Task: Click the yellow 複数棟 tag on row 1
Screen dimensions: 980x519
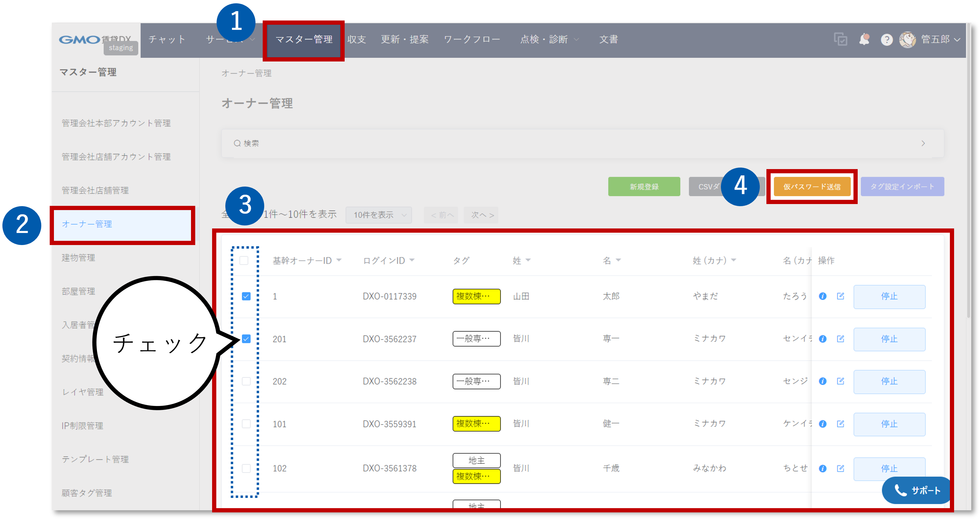Action: pos(476,296)
